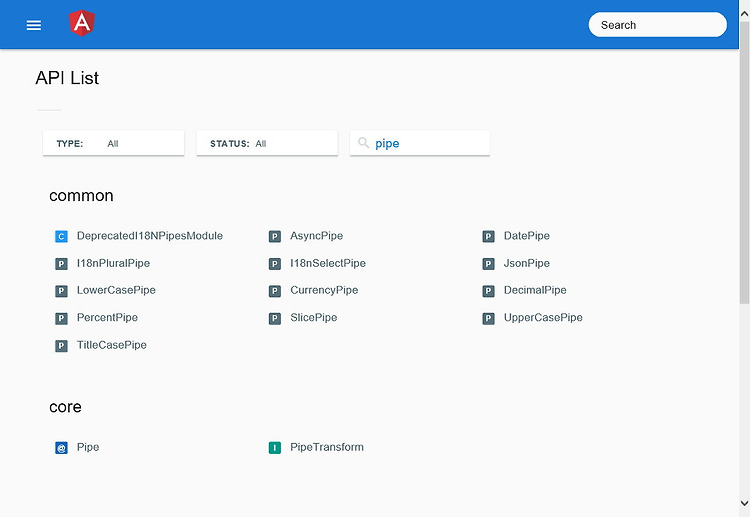Open the Pipe decorator link

(88, 447)
